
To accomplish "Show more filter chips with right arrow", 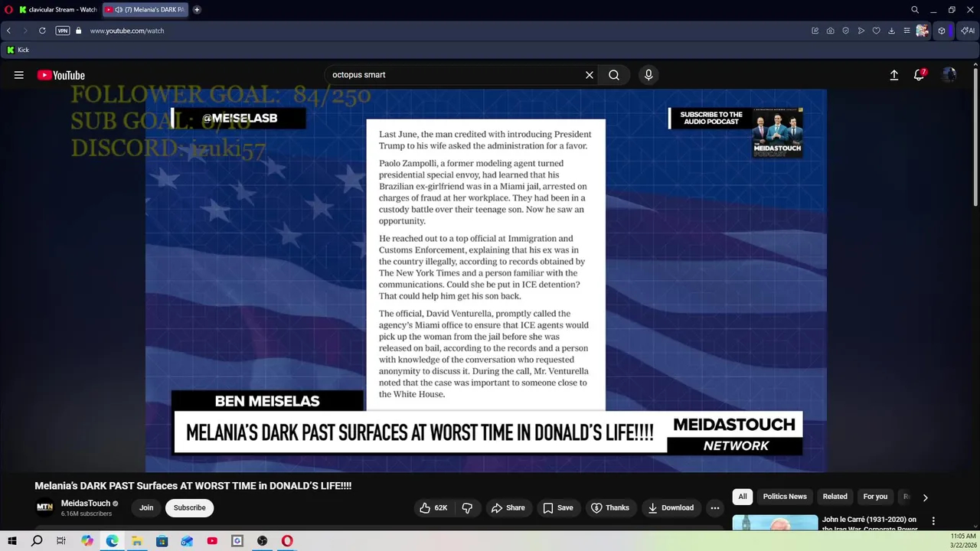I will pyautogui.click(x=925, y=497).
